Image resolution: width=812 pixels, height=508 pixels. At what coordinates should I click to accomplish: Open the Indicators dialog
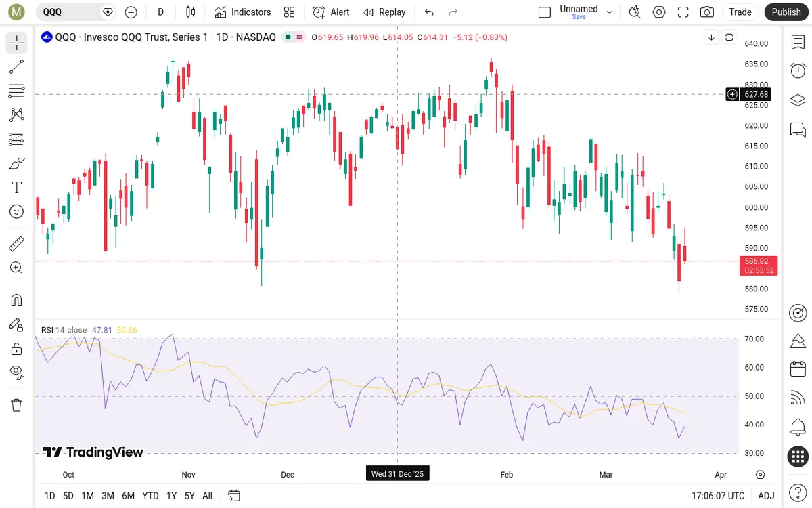[x=243, y=12]
